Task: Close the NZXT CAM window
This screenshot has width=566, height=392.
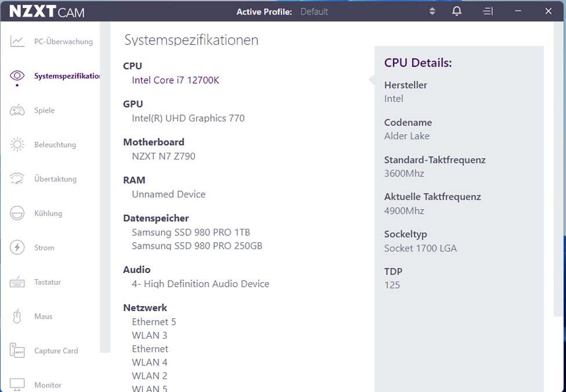Action: [x=549, y=11]
